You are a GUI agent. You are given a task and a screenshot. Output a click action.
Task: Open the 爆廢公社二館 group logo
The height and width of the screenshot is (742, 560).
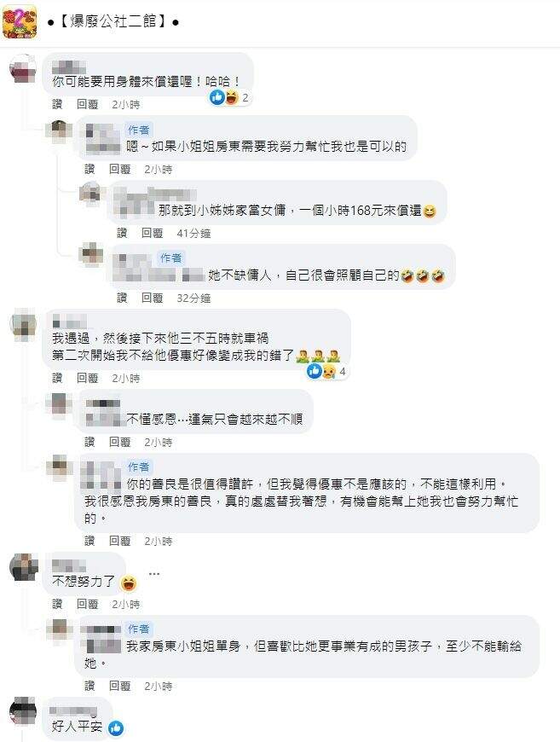point(20,22)
